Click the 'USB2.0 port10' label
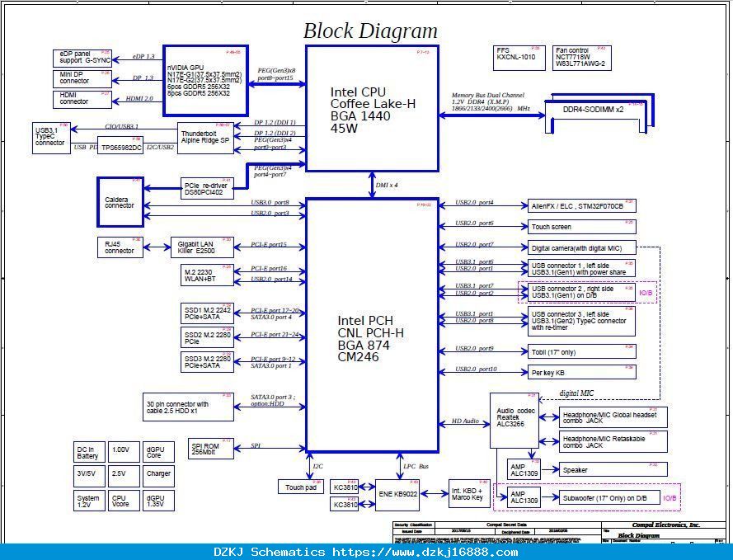Image resolution: width=733 pixels, height=560 pixels. (476, 369)
